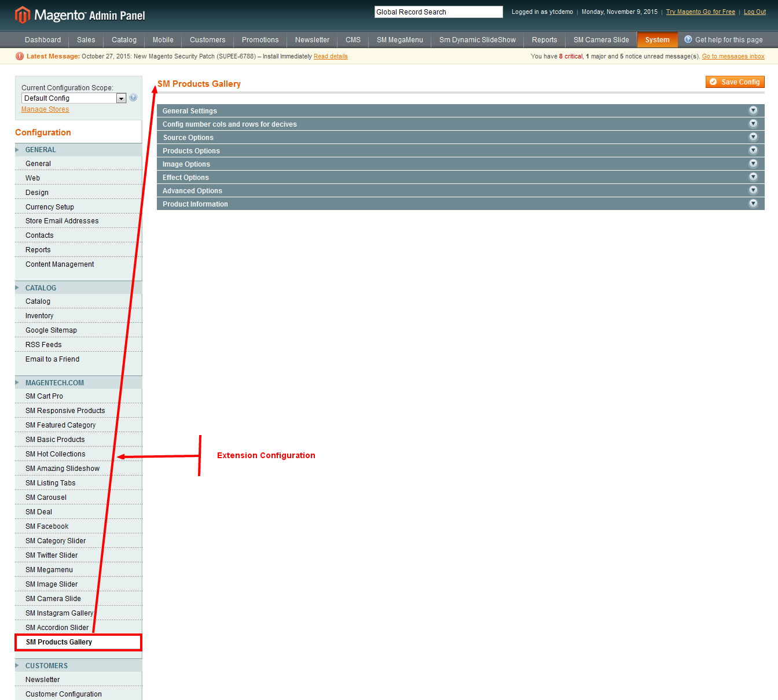Screen dimensions: 778x700
Task: Select RSS Feeds item
Action: click(78, 345)
